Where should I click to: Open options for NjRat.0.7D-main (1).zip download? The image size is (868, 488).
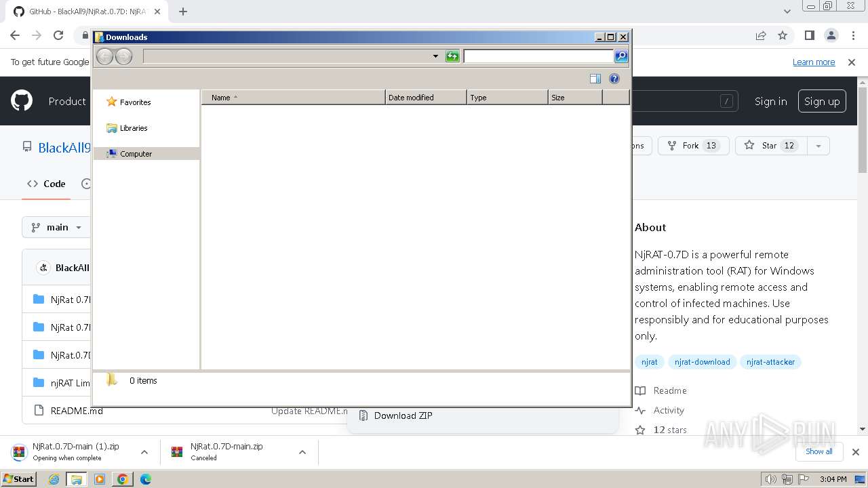[x=144, y=452]
